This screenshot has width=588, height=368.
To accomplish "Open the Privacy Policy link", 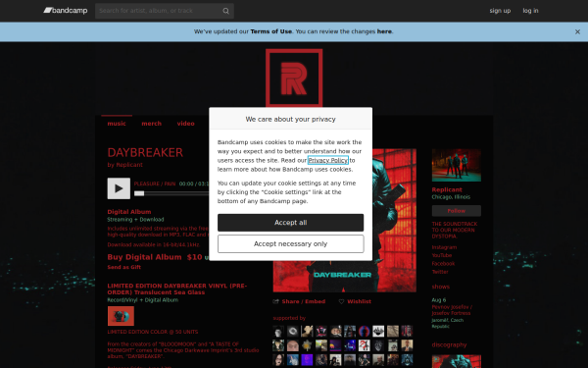I will 327,160.
